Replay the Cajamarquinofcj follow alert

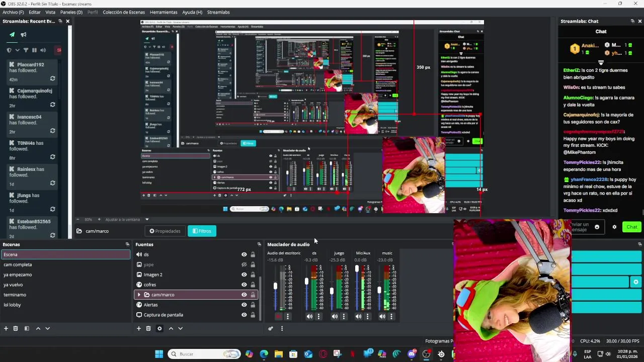(52, 105)
